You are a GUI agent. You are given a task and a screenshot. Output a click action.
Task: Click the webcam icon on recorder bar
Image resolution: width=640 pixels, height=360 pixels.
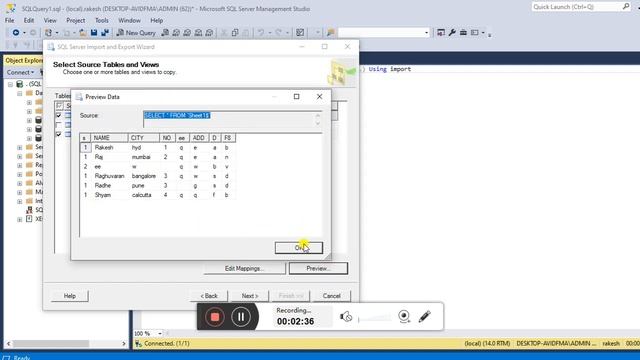tap(404, 316)
